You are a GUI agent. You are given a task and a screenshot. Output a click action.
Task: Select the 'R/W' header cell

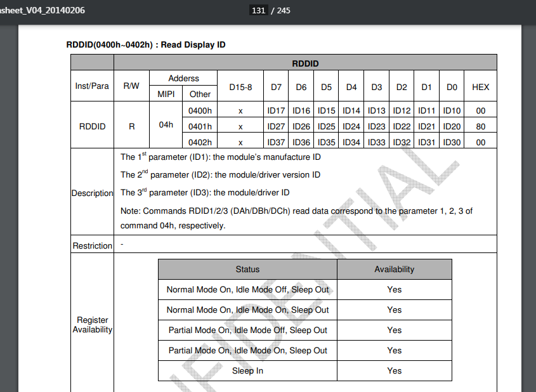(x=131, y=86)
